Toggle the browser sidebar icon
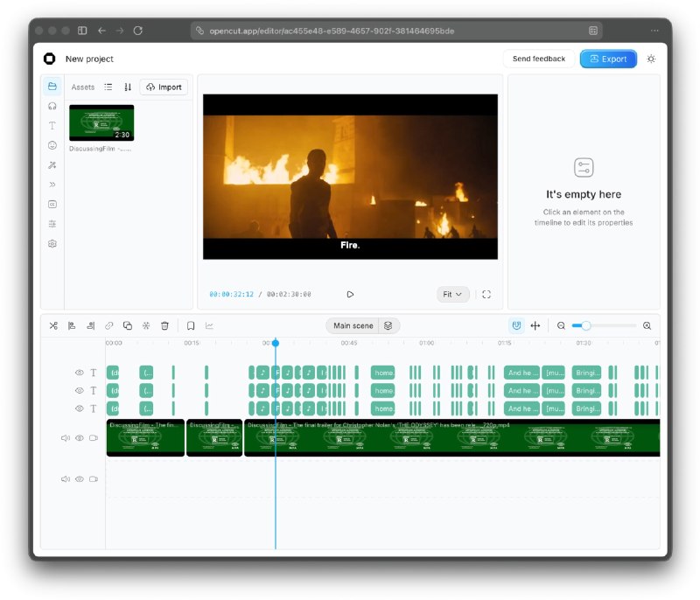 coord(82,31)
